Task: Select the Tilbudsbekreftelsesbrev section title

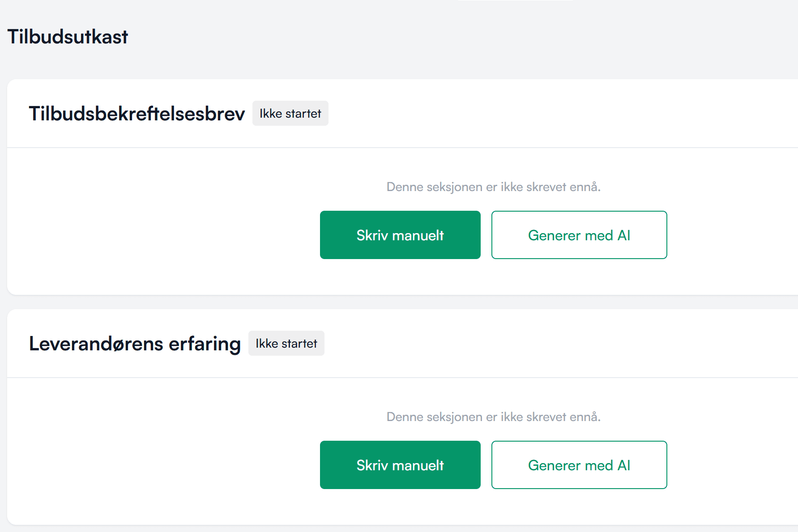Action: 137,114
